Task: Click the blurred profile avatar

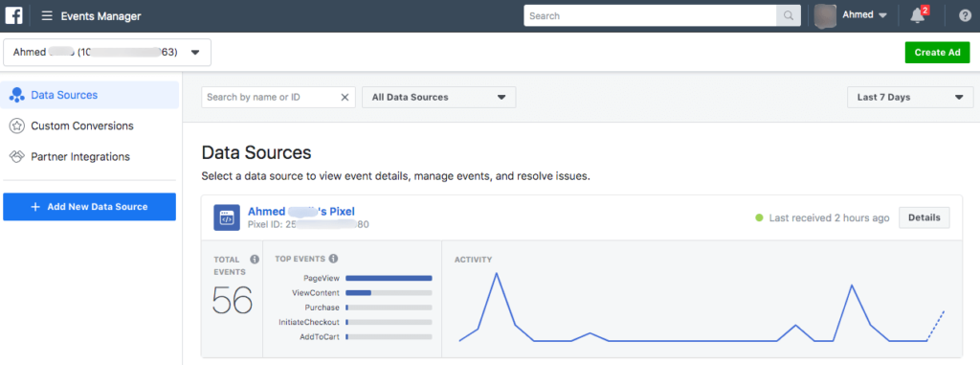Action: point(826,15)
